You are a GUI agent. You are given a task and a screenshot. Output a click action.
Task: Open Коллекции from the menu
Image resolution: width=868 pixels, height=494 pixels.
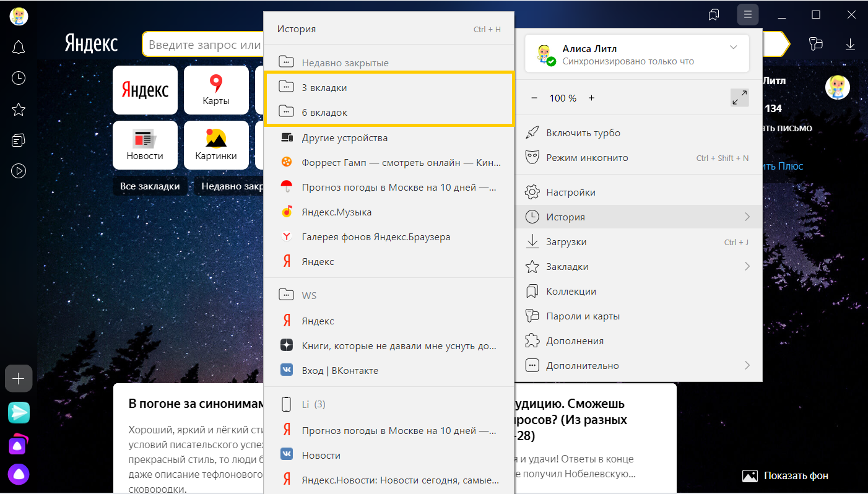pyautogui.click(x=638, y=291)
